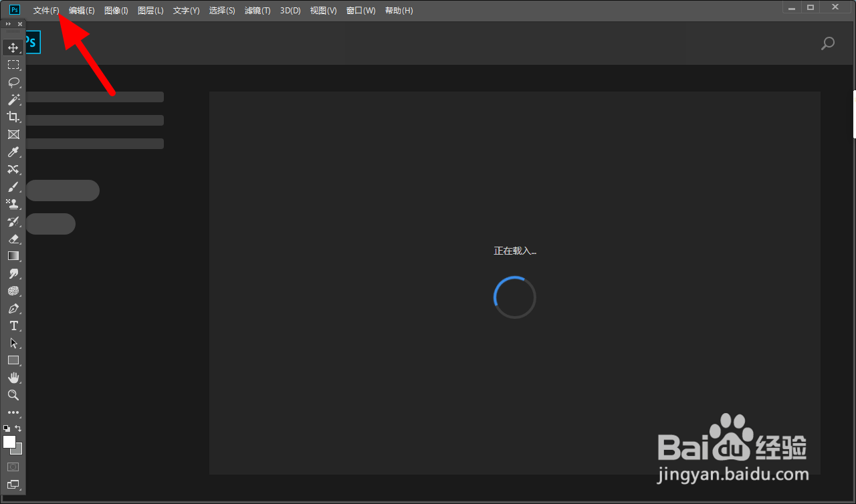
Task: Select the Eyedropper tool
Action: pos(13,152)
